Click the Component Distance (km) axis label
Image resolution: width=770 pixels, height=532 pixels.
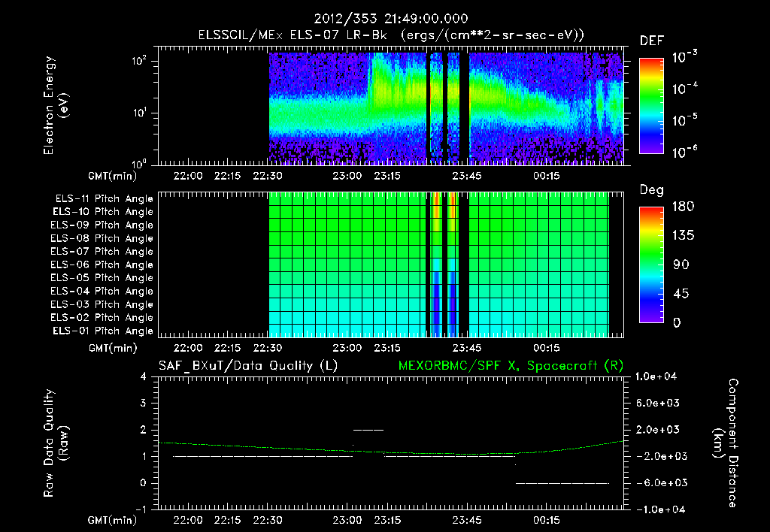(x=726, y=443)
